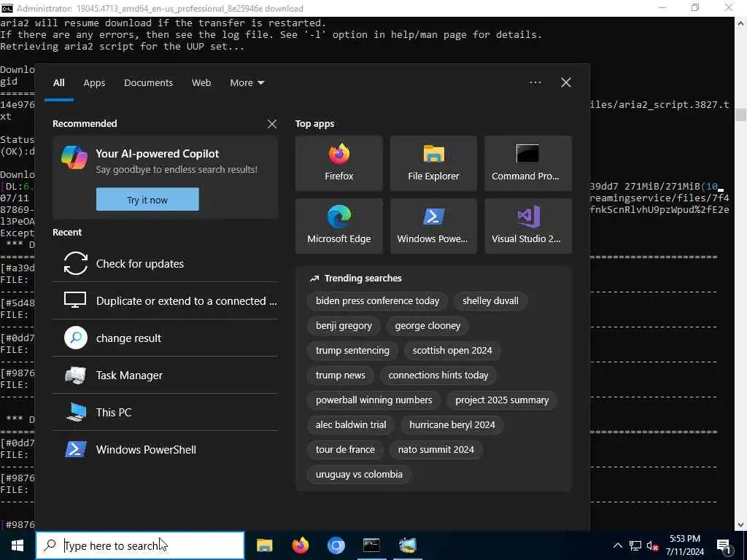The height and width of the screenshot is (560, 747).
Task: Search trending 'benji gregory'
Action: pyautogui.click(x=344, y=326)
